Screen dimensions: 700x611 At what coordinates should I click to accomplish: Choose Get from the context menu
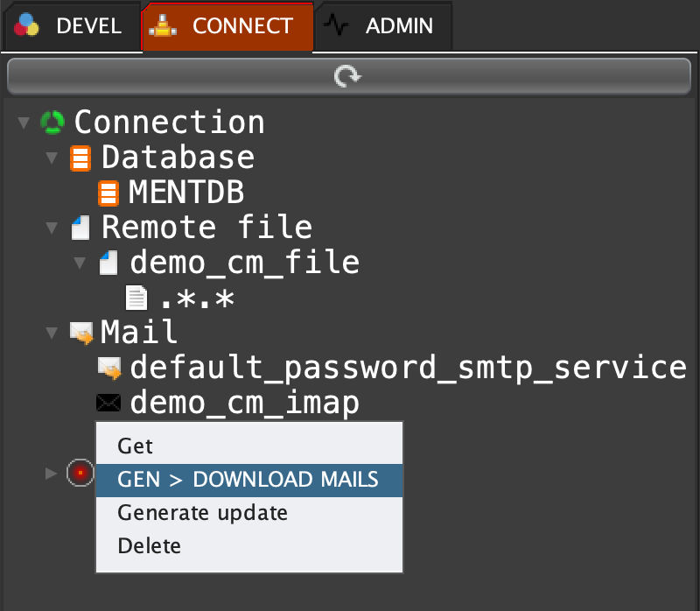pos(136,446)
